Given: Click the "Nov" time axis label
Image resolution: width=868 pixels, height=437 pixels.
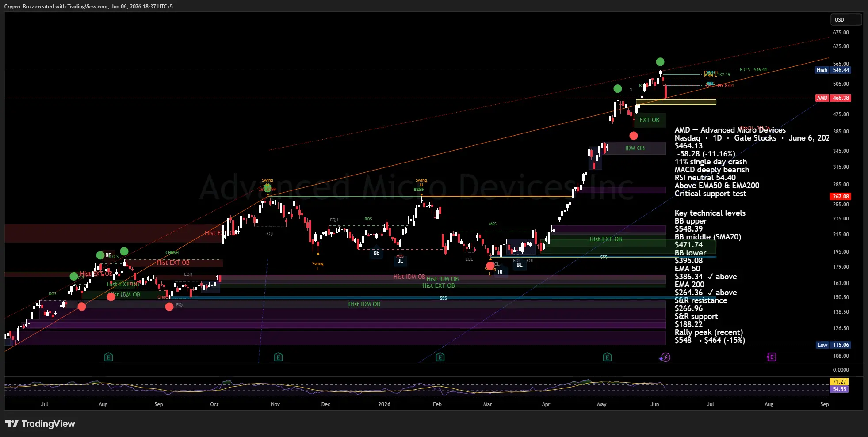Looking at the screenshot, I should pyautogui.click(x=275, y=404).
